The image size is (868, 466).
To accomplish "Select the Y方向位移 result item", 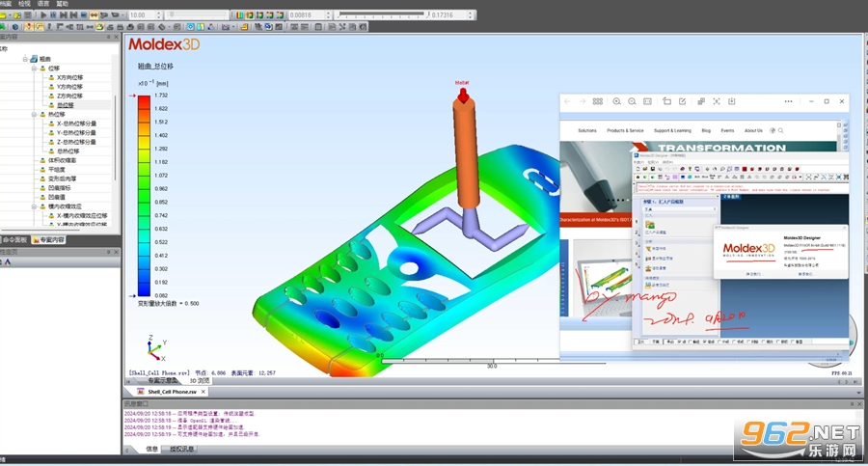I will click(x=69, y=87).
